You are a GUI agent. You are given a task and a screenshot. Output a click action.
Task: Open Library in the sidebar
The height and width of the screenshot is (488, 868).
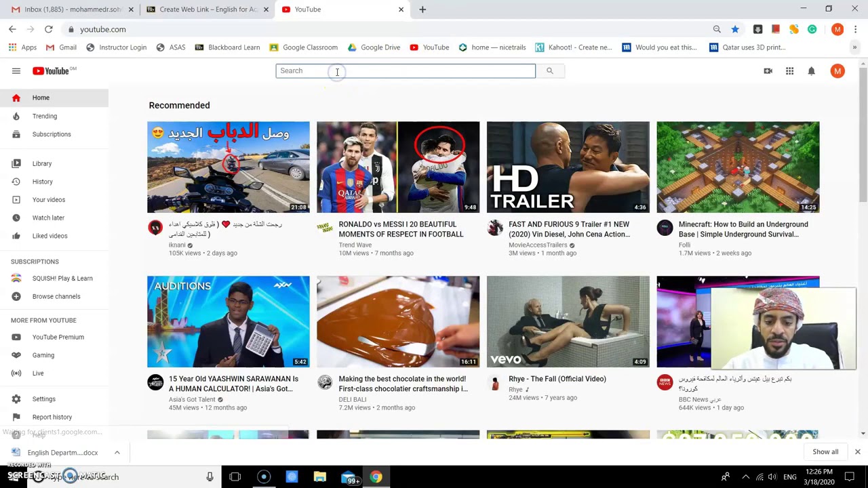tap(54, 163)
